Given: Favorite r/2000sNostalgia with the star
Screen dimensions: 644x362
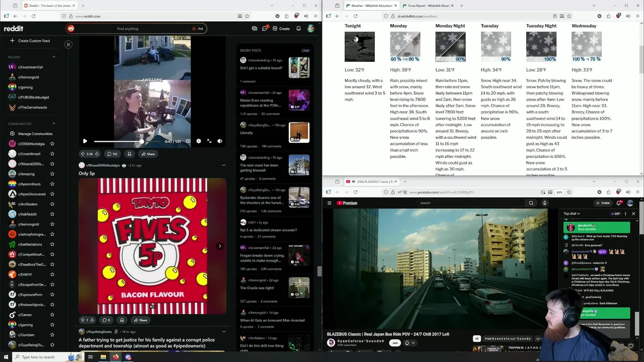Looking at the screenshot, I should pos(52,144).
